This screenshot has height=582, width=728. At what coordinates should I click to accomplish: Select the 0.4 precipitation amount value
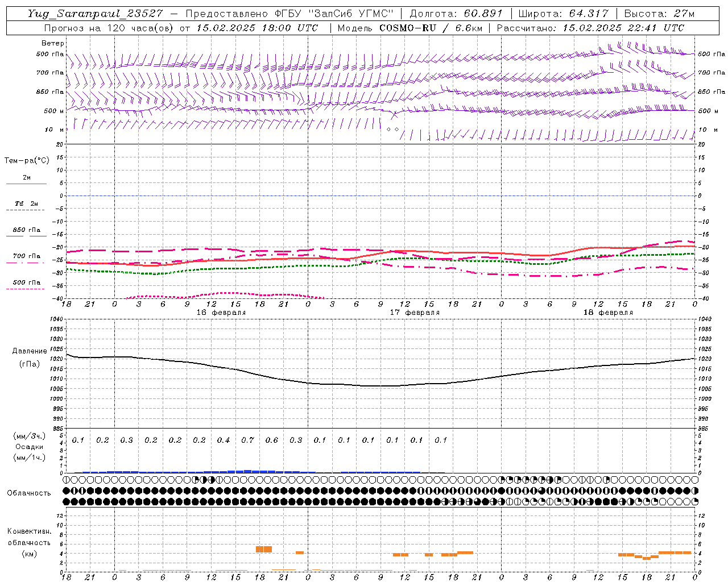tap(224, 440)
